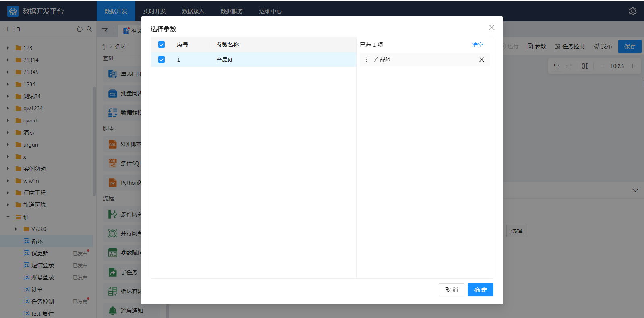
Task: Click the settings gear icon
Action: 632,11
